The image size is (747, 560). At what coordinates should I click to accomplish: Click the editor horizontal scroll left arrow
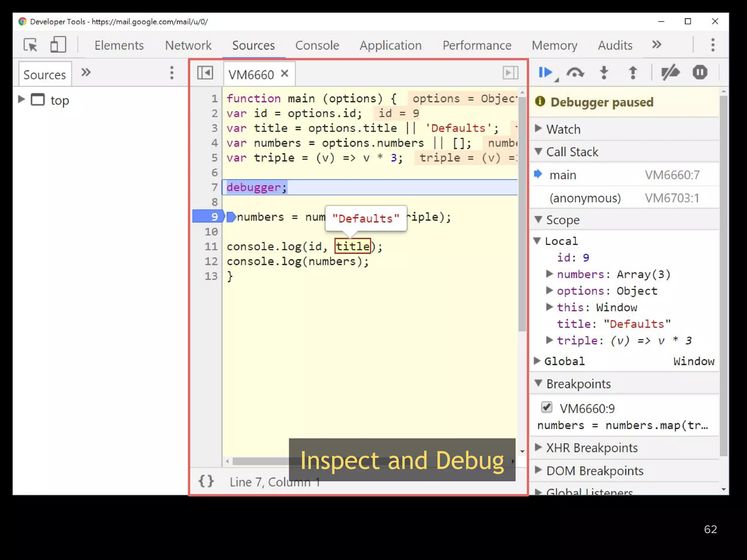pyautogui.click(x=228, y=462)
